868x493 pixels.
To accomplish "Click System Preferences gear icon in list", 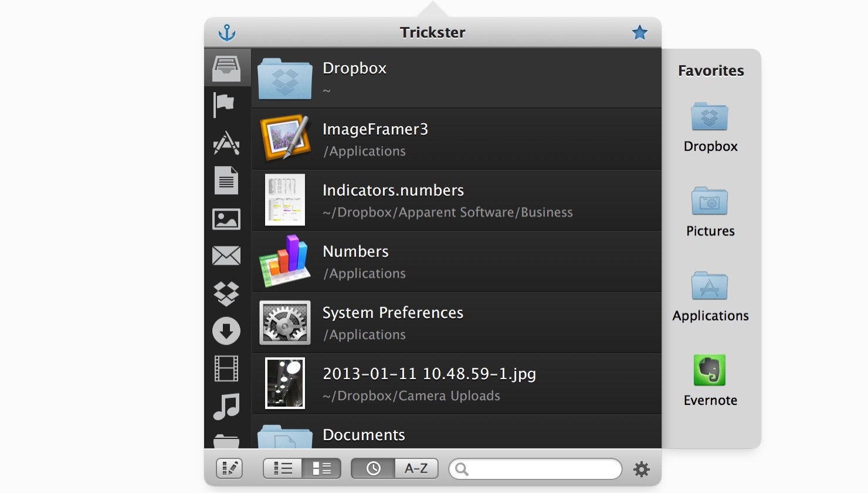I will pos(285,322).
